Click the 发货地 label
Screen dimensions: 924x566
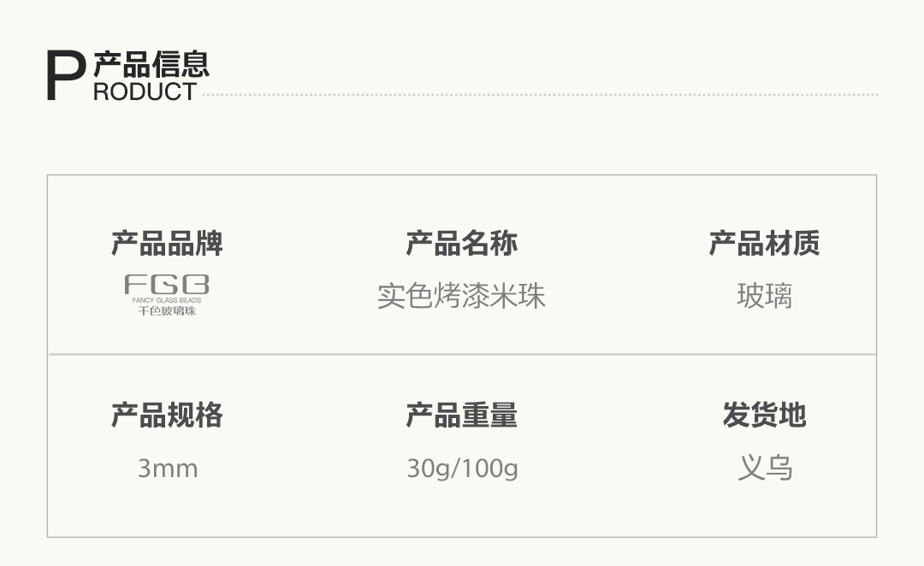[x=764, y=416]
